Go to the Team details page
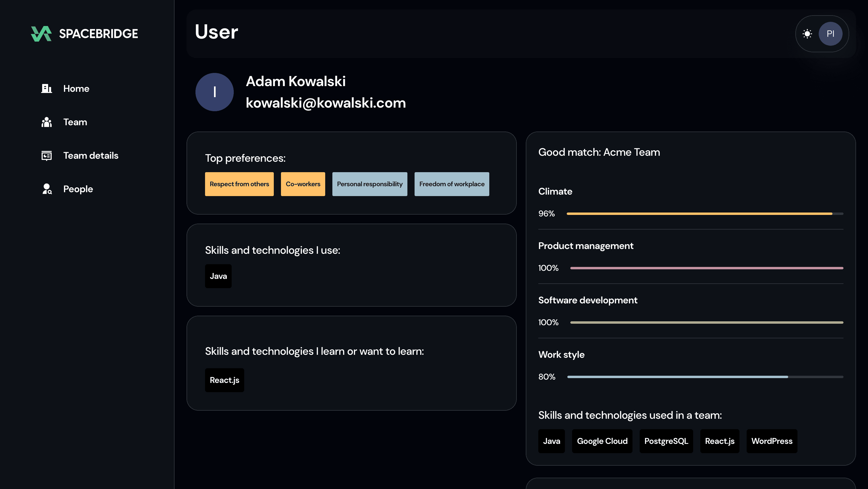The width and height of the screenshot is (868, 489). [91, 156]
